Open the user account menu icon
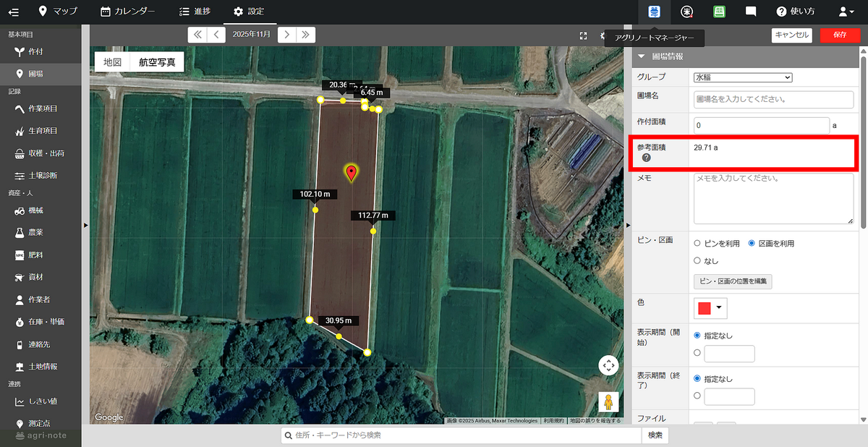 (846, 12)
